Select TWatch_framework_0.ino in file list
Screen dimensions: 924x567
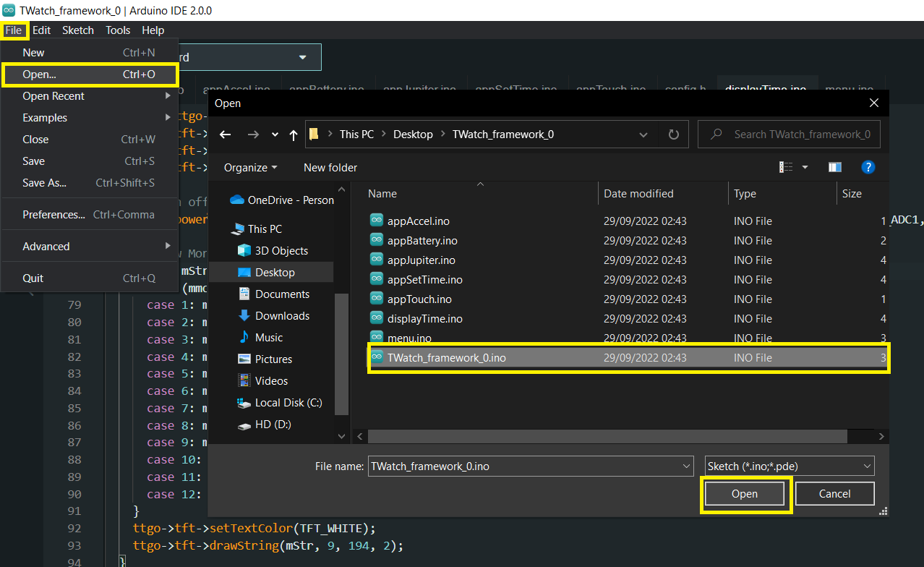pyautogui.click(x=628, y=357)
